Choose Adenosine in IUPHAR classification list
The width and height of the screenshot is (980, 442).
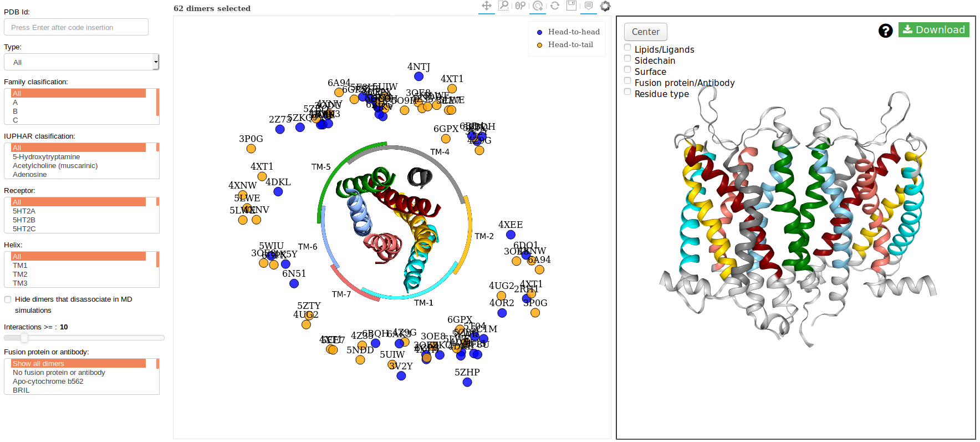coord(30,175)
